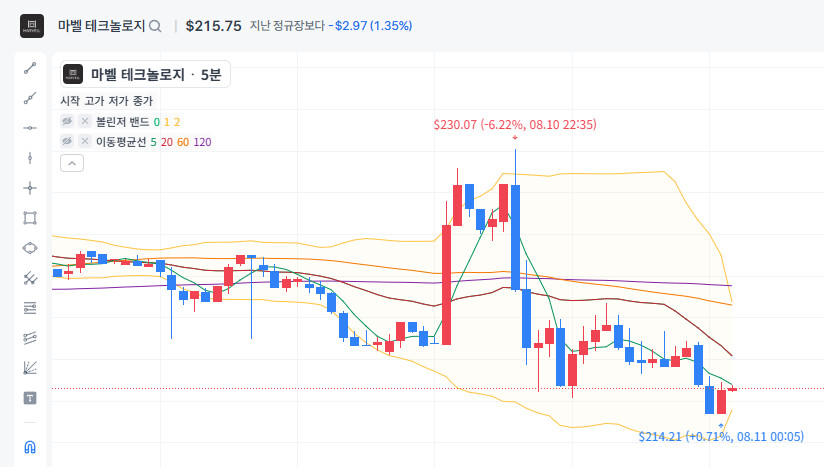Select the crosshair line tool
Viewport: 824px width, 467px height.
point(30,188)
